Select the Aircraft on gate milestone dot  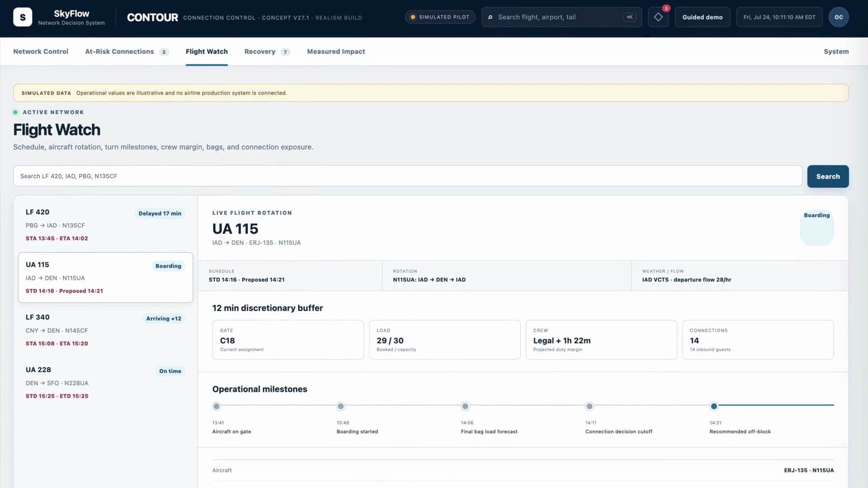(x=217, y=406)
